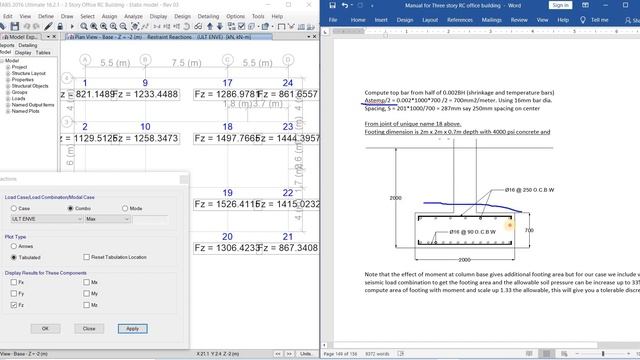This screenshot has width=640, height=360.
Task: Click the Save icon in ETABS toolbar
Action: tap(15, 27)
